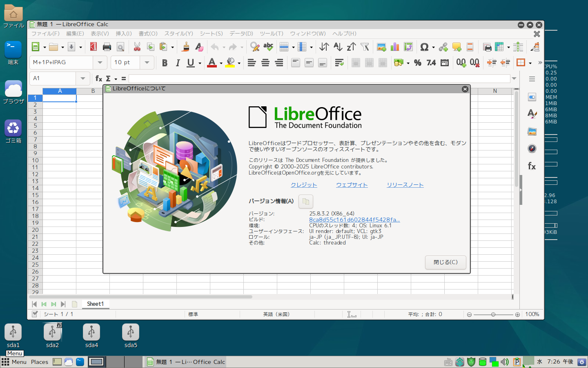Toggle Italic formatting

(178, 63)
